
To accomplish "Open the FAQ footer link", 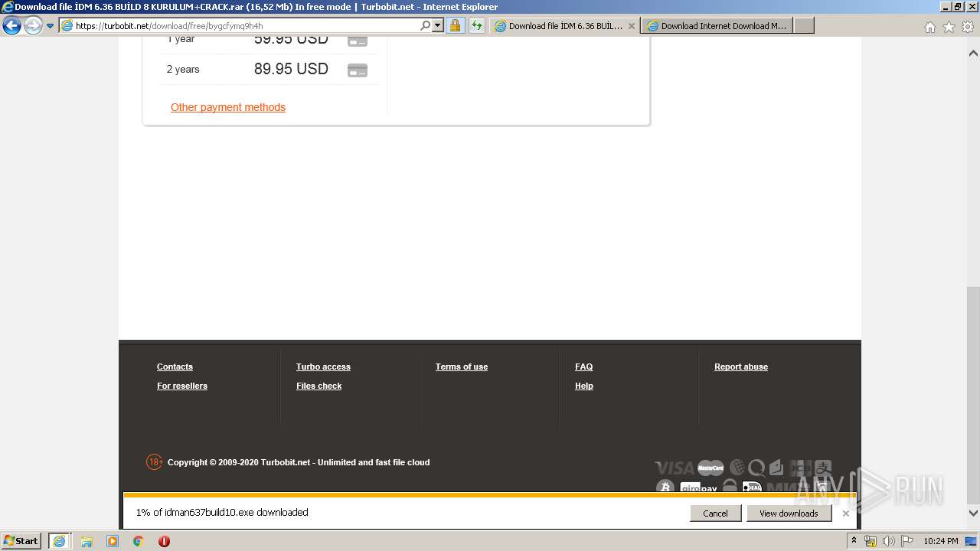I will tap(584, 367).
